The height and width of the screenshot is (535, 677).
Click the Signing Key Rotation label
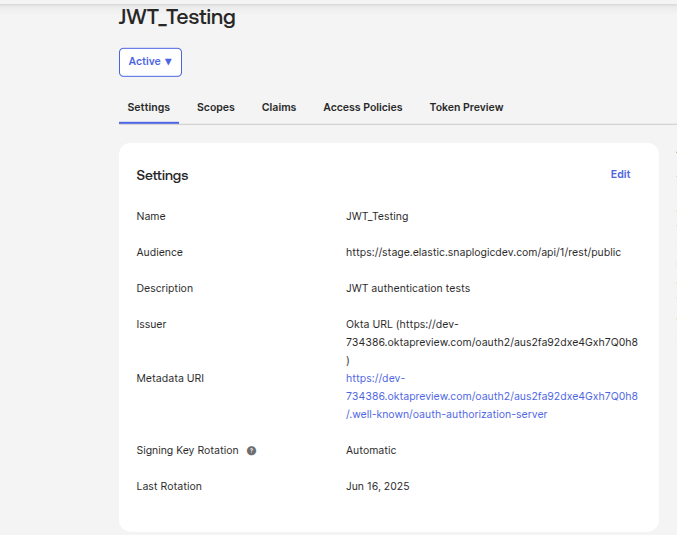(x=187, y=450)
